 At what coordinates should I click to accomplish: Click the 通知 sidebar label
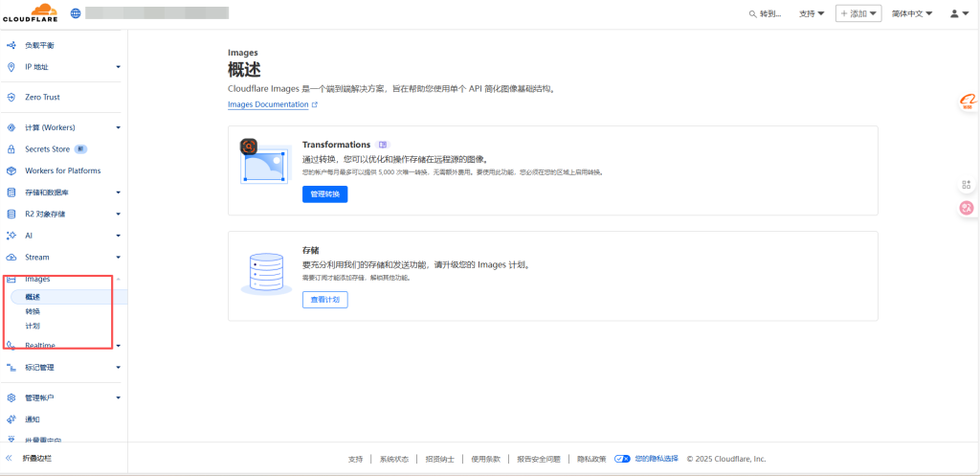tap(33, 419)
